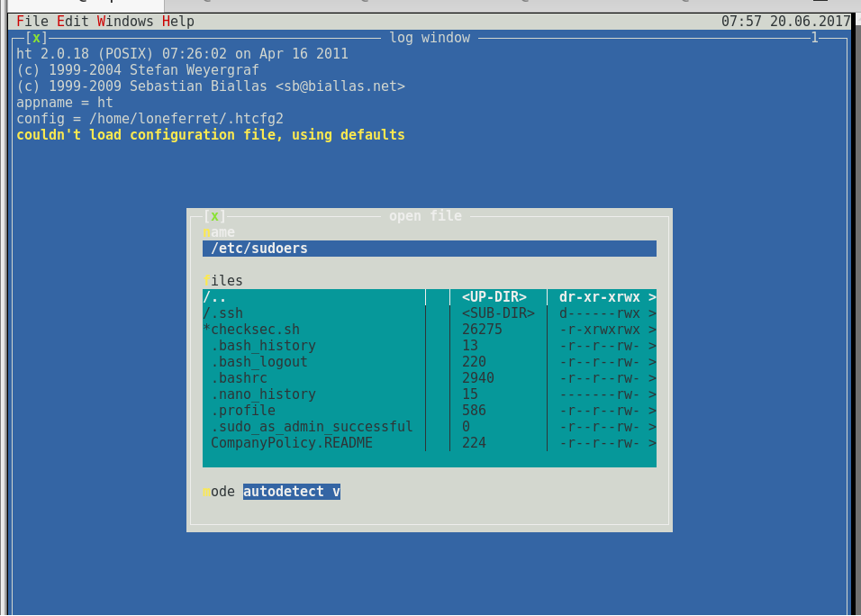The width and height of the screenshot is (861, 616).
Task: Click the ht 2.0.18 version line
Action: [x=182, y=54]
